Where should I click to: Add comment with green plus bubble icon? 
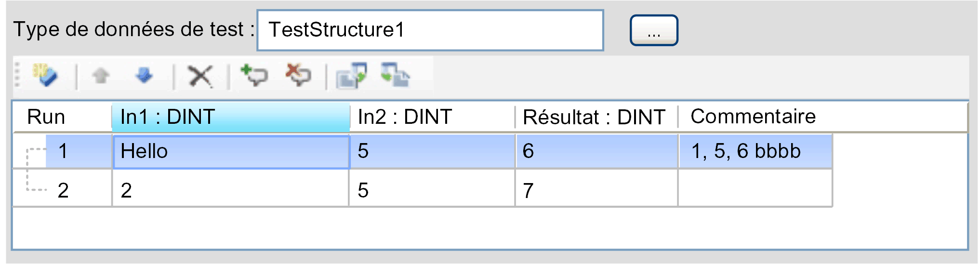coord(254,75)
